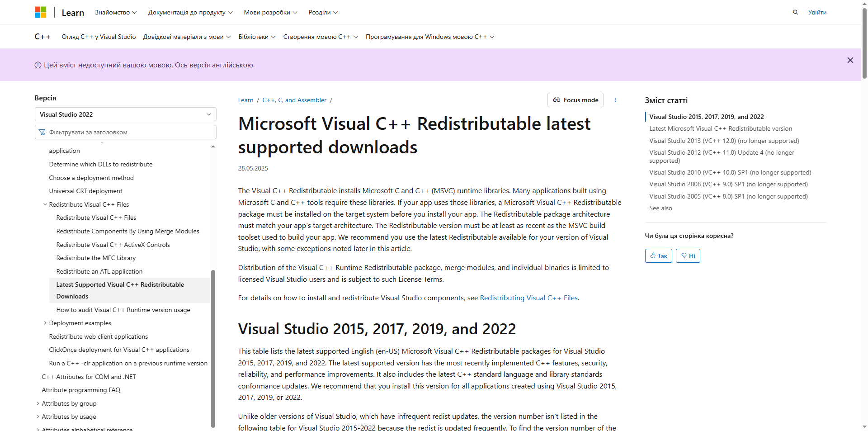Viewport: 868px width, 431px height.
Task: Open Determine which DLLs to redistribute
Action: (x=101, y=164)
